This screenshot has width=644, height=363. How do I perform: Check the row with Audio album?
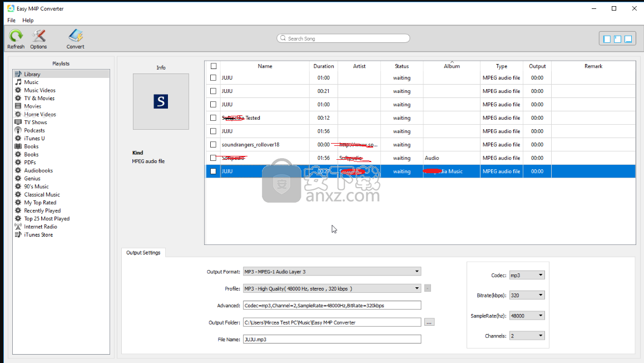pyautogui.click(x=213, y=158)
